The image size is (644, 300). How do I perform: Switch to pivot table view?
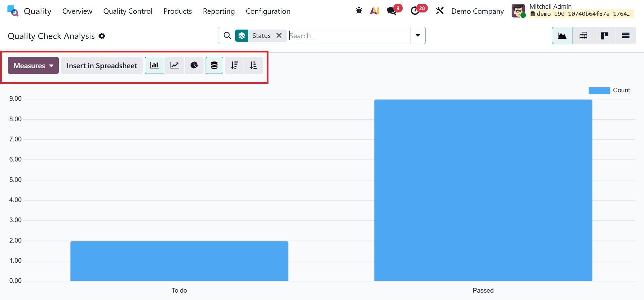pyautogui.click(x=584, y=36)
